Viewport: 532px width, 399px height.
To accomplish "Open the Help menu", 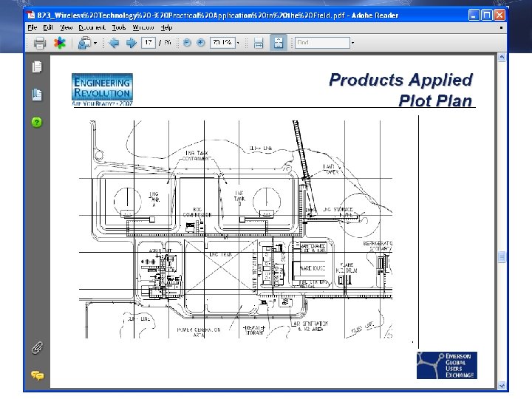I will pos(166,27).
